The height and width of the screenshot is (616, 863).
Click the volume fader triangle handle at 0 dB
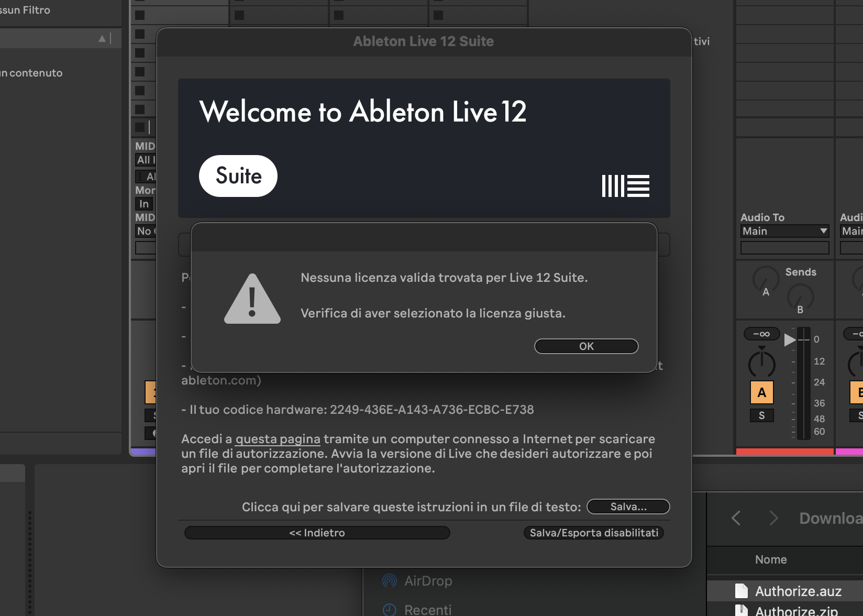click(x=790, y=340)
